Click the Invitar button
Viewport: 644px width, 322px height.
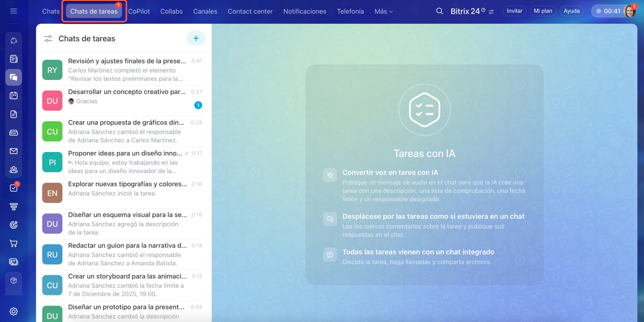tap(514, 11)
